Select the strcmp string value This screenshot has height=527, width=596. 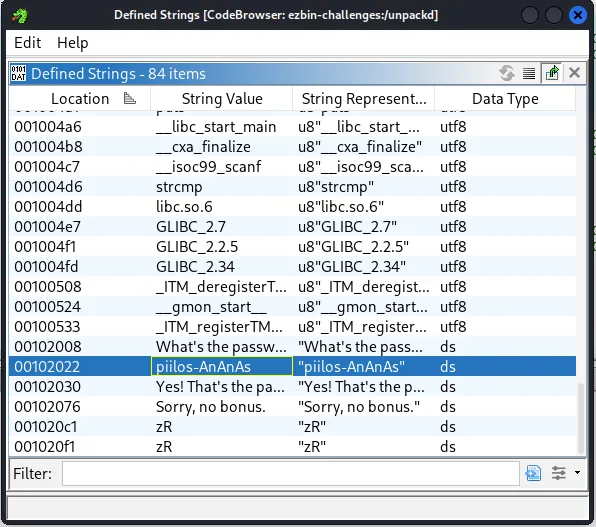179,187
